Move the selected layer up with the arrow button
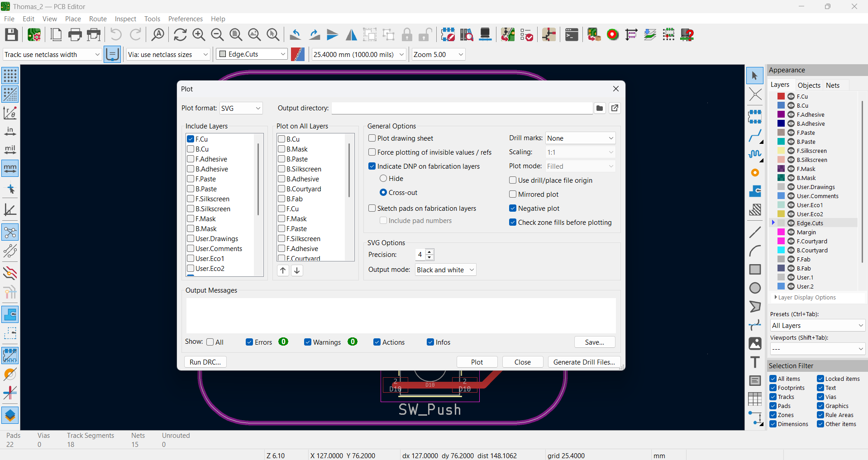 pyautogui.click(x=283, y=270)
